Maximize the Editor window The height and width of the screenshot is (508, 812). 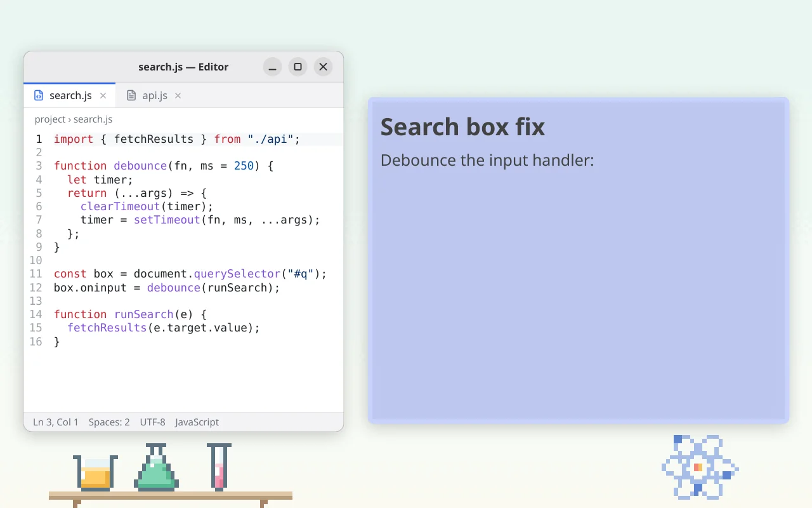point(298,67)
